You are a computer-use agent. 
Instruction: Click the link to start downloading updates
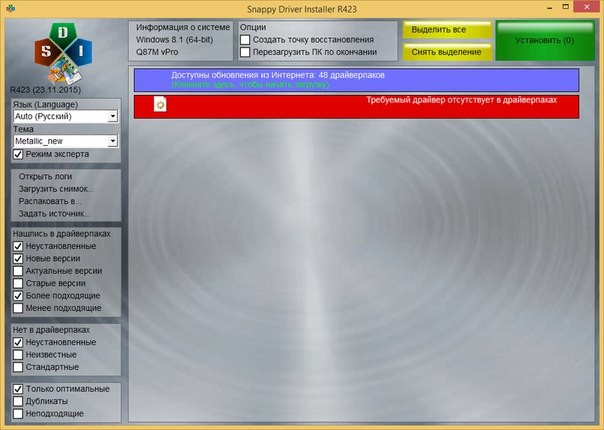(x=250, y=84)
